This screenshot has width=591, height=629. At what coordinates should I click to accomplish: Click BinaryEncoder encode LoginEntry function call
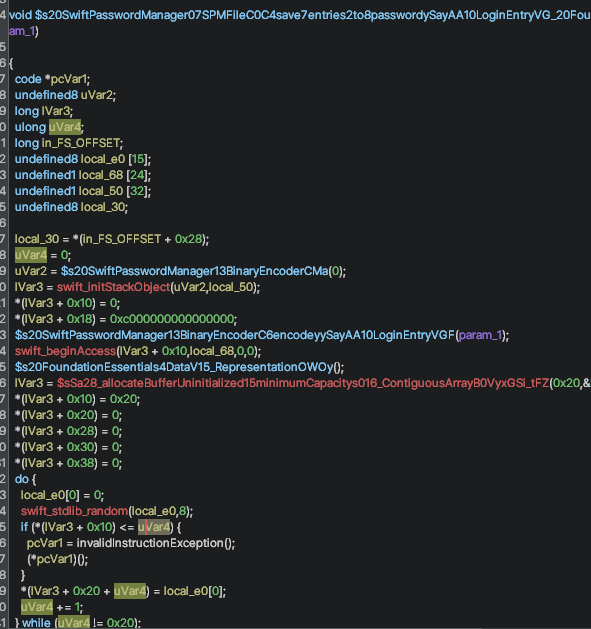(235, 335)
